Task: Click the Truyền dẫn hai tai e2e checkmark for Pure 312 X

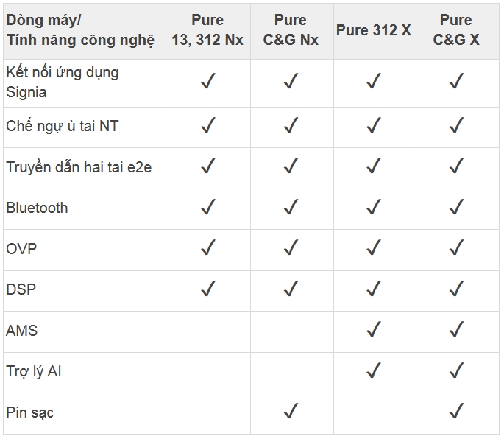Action: 373,166
